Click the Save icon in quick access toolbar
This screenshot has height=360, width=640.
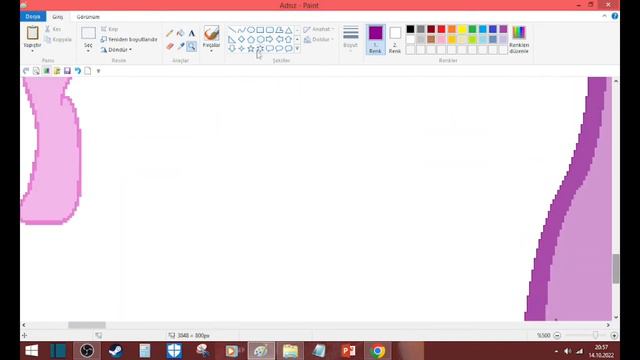67,71
